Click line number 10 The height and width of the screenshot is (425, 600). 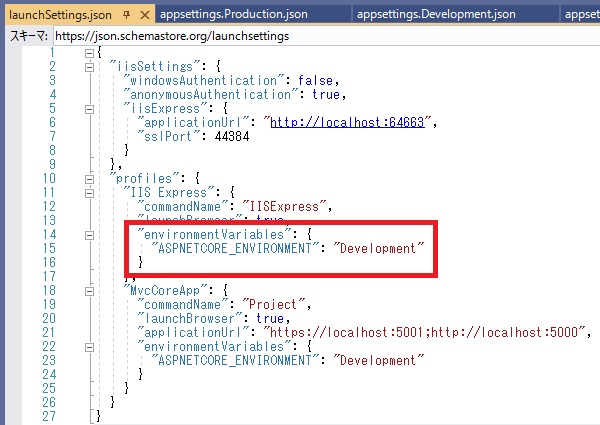click(x=49, y=179)
